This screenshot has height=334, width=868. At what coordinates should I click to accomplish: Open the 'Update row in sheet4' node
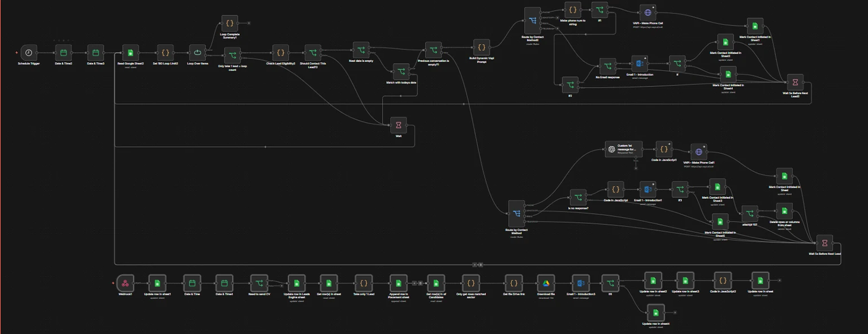656,312
